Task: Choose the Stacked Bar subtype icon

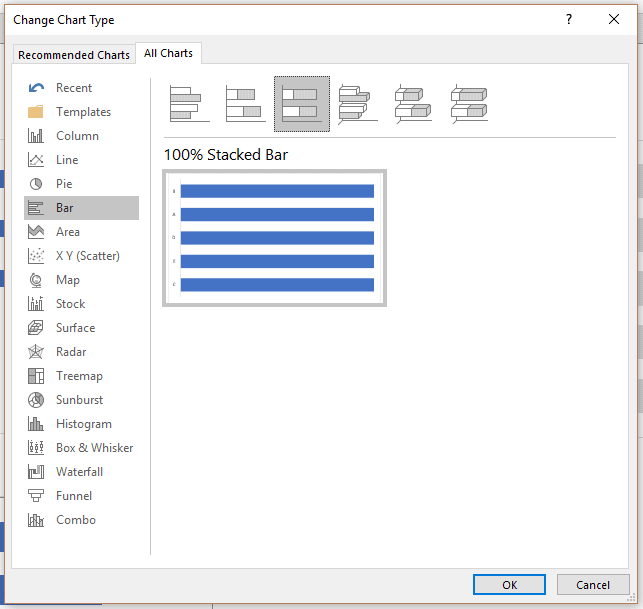Action: click(245, 104)
